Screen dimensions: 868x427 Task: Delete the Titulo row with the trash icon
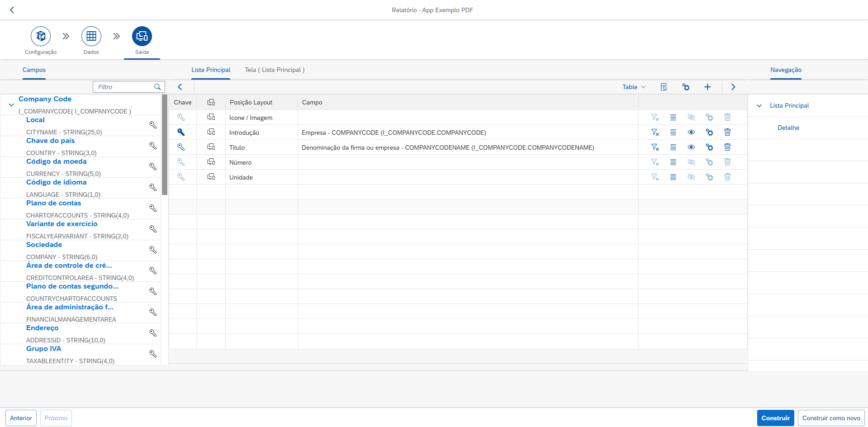(727, 147)
